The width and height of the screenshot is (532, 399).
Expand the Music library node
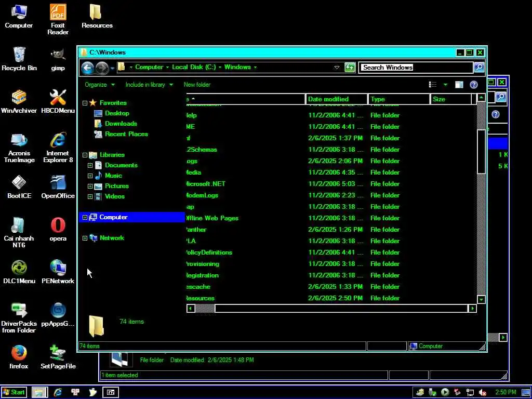[90, 176]
